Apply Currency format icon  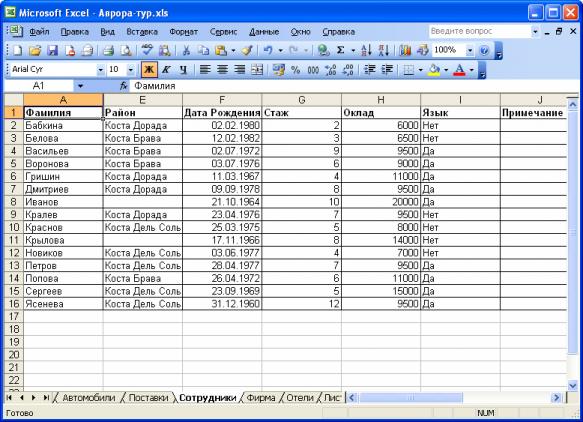click(278, 70)
